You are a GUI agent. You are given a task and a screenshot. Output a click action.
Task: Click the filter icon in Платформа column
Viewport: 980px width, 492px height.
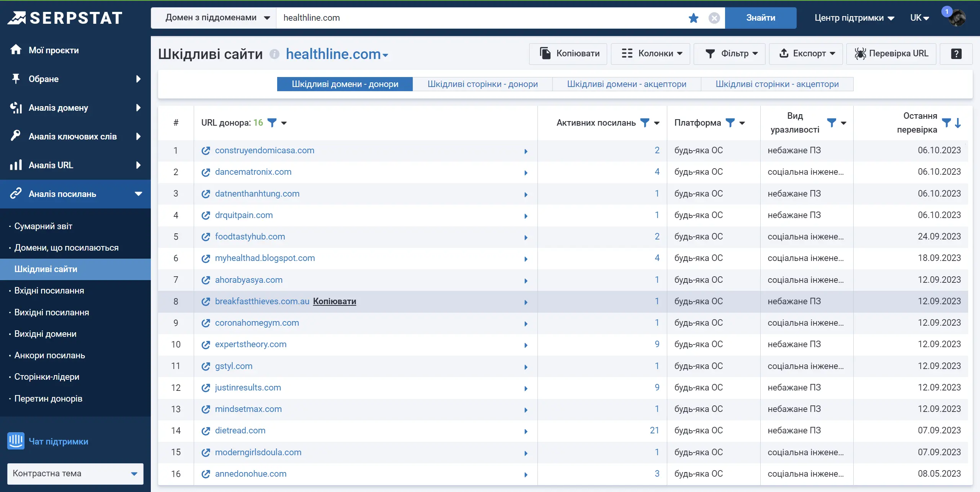pos(730,123)
